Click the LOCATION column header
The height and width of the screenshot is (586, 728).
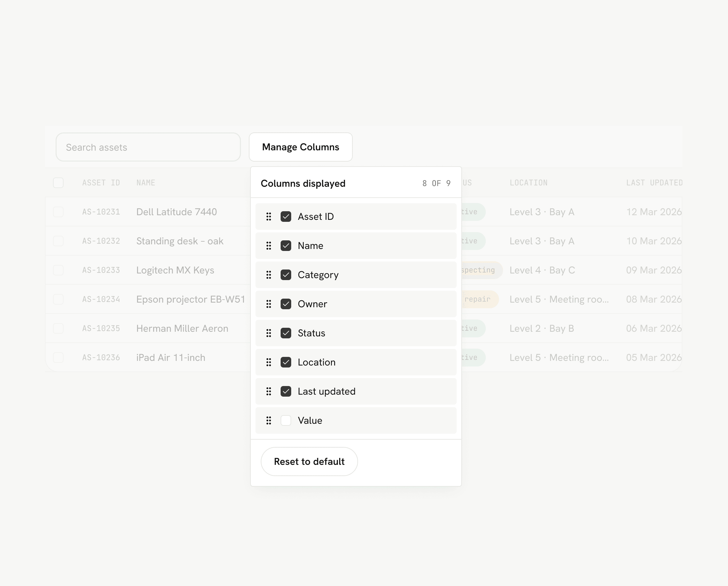[528, 183]
